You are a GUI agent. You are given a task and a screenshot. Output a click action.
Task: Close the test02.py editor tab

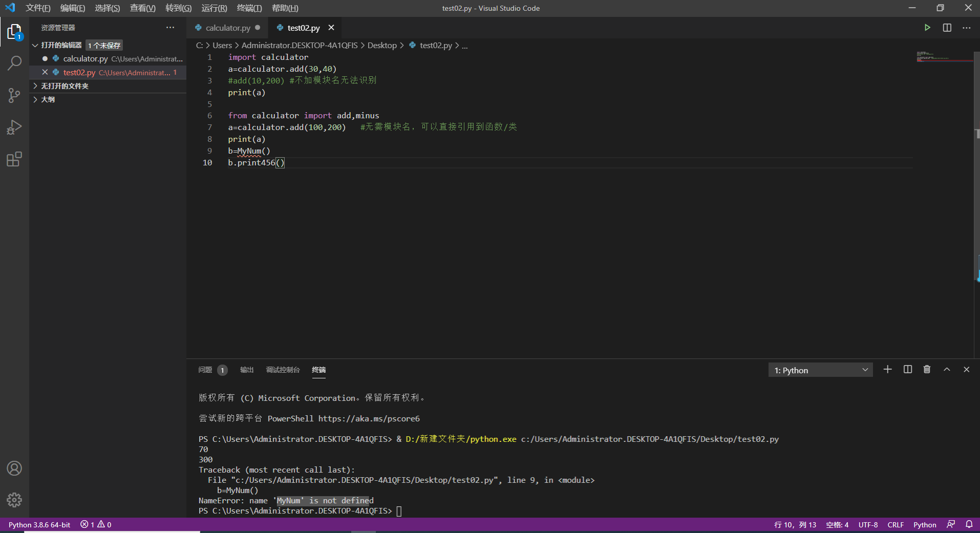pyautogui.click(x=331, y=28)
